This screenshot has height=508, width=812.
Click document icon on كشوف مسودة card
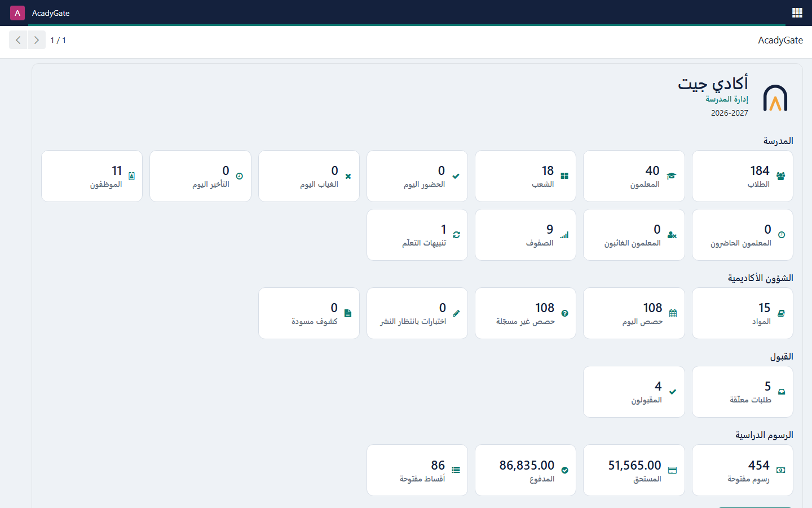click(x=348, y=313)
